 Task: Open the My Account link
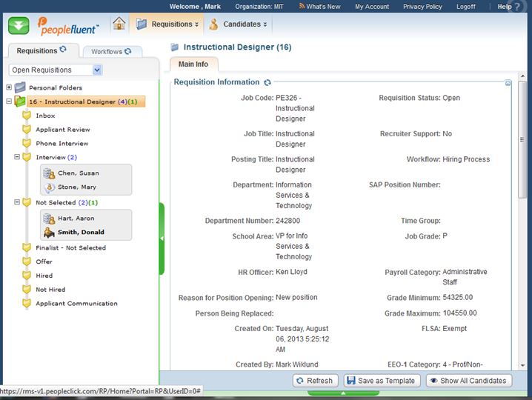click(371, 7)
